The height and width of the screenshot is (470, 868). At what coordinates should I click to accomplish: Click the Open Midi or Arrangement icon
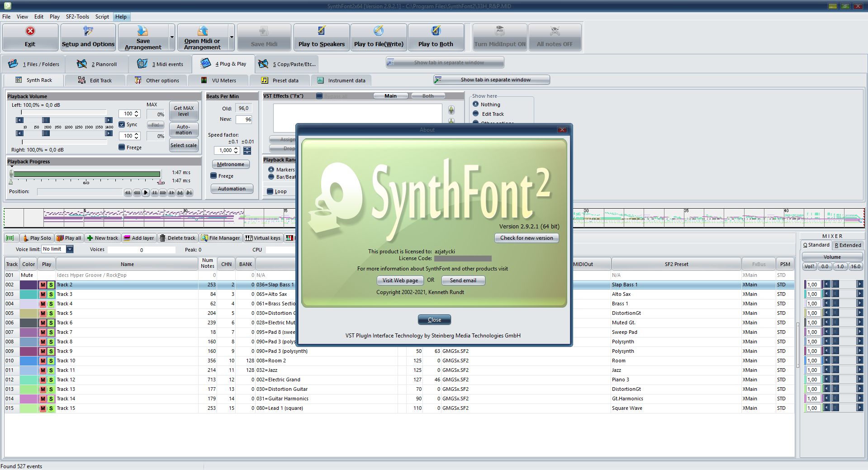[202, 30]
